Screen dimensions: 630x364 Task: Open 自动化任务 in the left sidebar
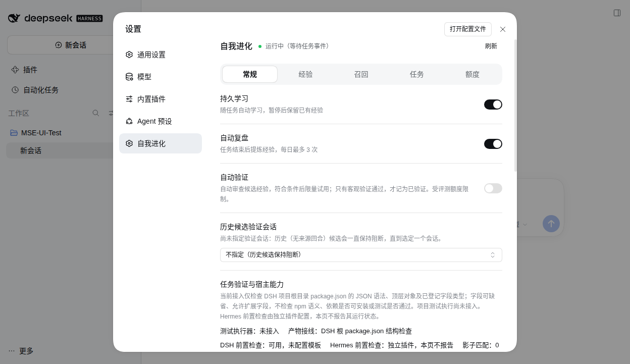[41, 90]
